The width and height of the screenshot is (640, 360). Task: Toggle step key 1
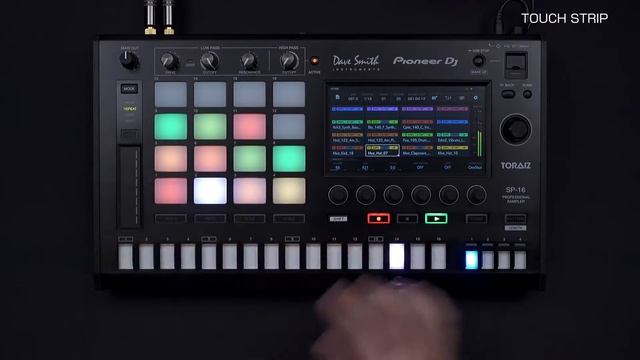point(126,256)
